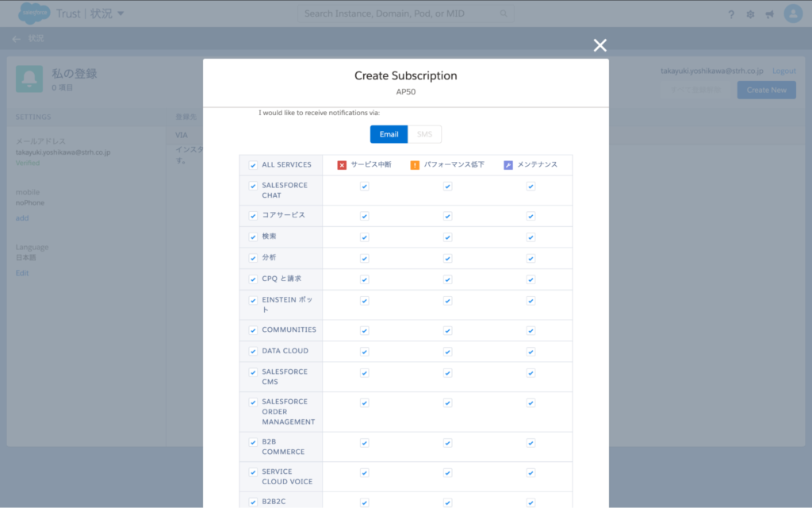Image resolution: width=812 pixels, height=508 pixels.
Task: Uncheck メンテナンス for COMMUNITIES
Action: click(530, 331)
